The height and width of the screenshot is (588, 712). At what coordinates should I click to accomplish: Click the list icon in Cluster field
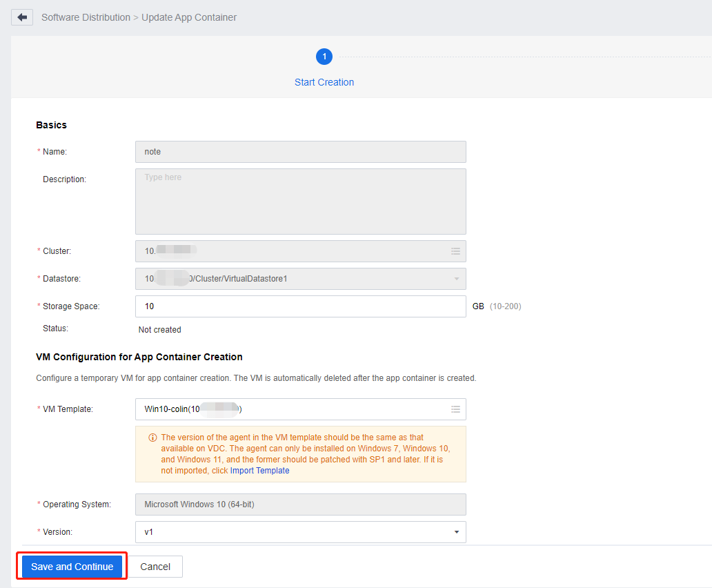[455, 251]
